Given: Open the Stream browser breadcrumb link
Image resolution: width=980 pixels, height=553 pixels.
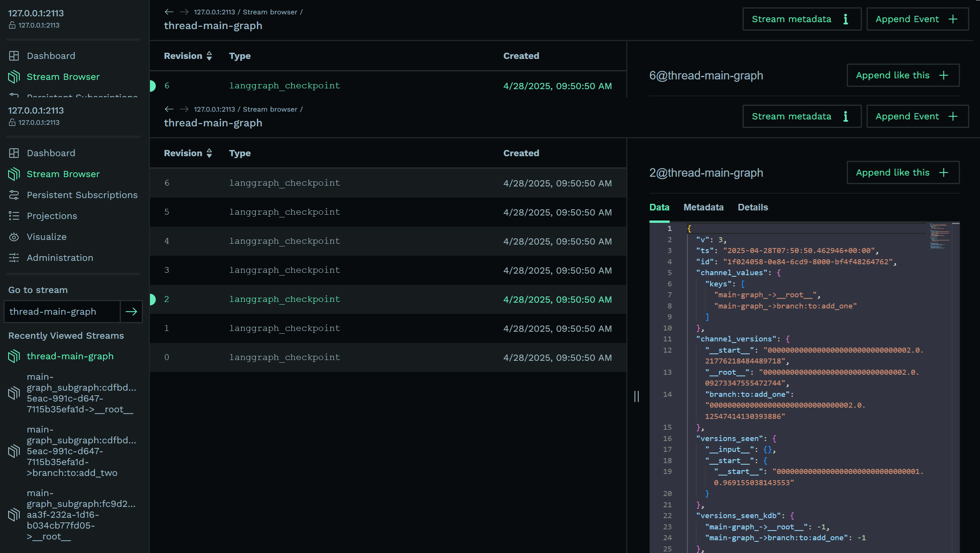Looking at the screenshot, I should 270,109.
